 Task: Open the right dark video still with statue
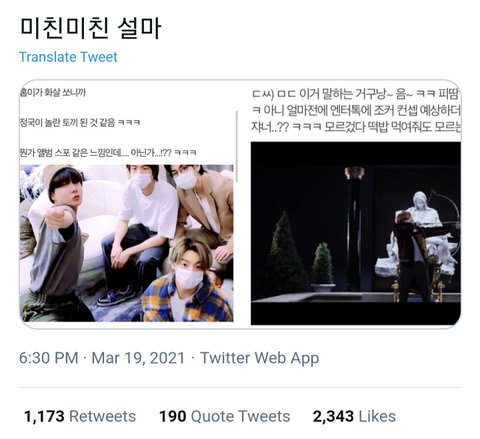pos(356,233)
